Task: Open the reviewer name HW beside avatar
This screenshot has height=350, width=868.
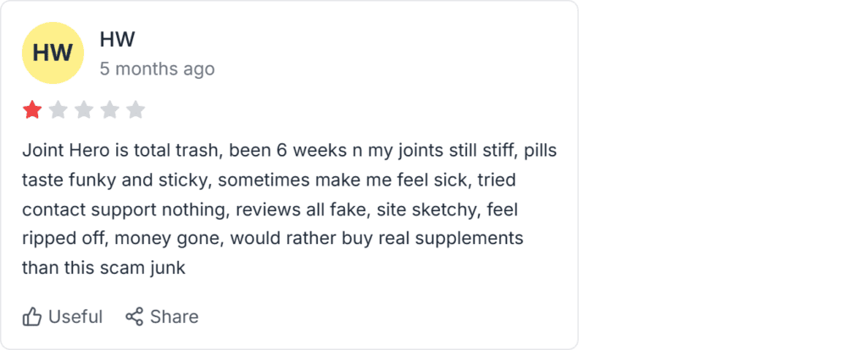Action: click(117, 40)
